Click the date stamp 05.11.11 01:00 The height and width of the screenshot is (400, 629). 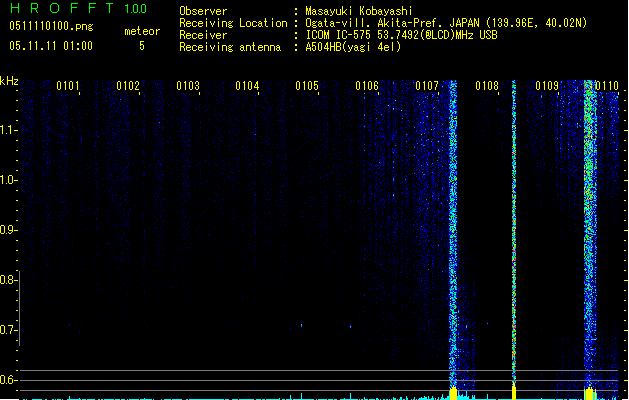click(x=51, y=46)
